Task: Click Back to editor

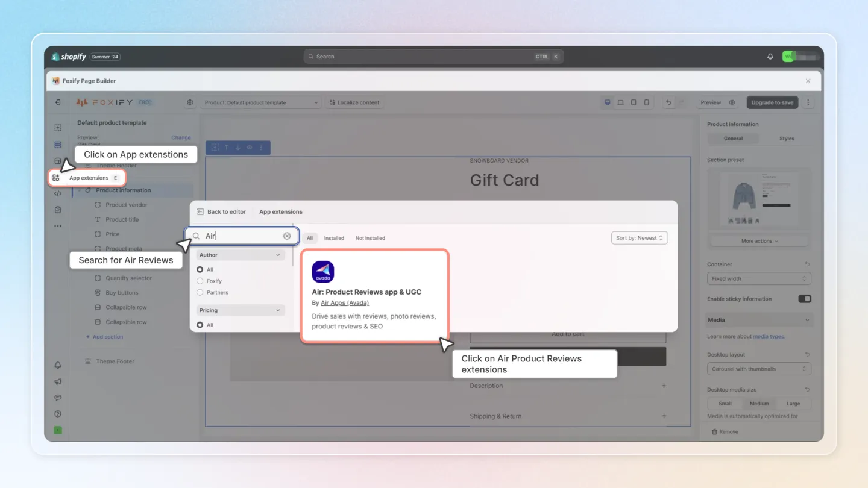Action: (x=221, y=212)
